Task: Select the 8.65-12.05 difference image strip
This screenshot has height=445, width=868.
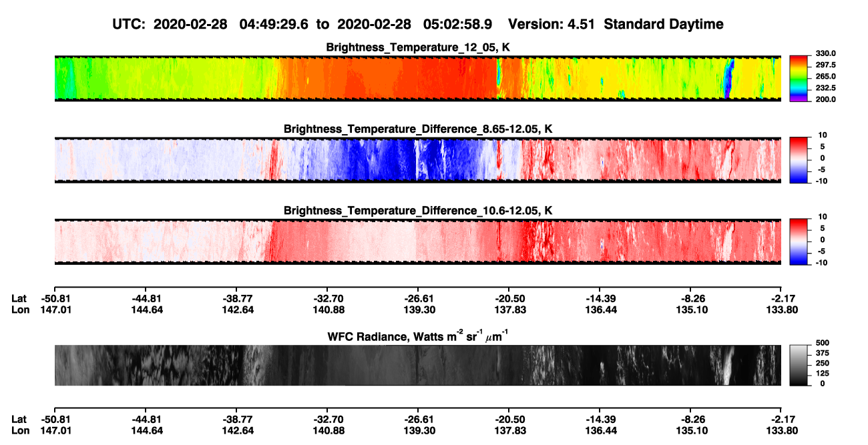Action: [417, 160]
